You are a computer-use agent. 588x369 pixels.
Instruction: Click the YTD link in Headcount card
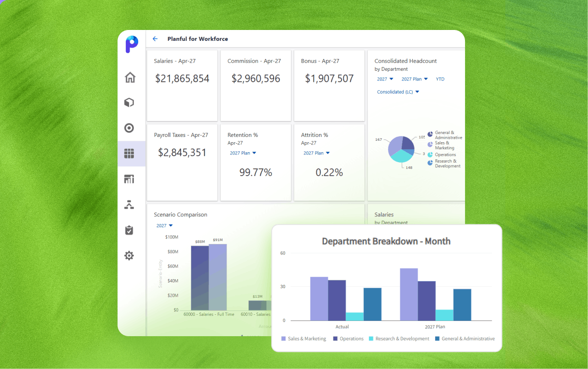click(x=440, y=79)
